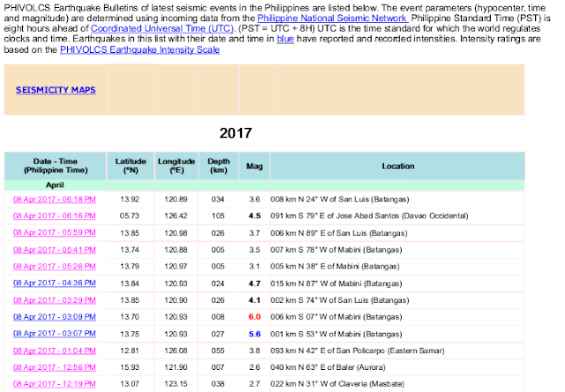Open the 08 Apr 2017 - 06:16 PM bulletin
The image size is (565, 392).
coord(55,215)
